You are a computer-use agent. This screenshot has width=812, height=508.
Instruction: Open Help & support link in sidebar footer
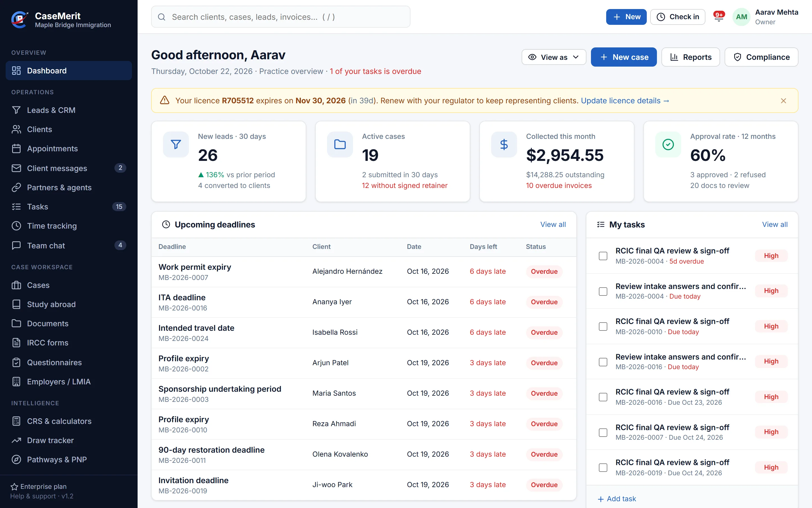coord(33,496)
